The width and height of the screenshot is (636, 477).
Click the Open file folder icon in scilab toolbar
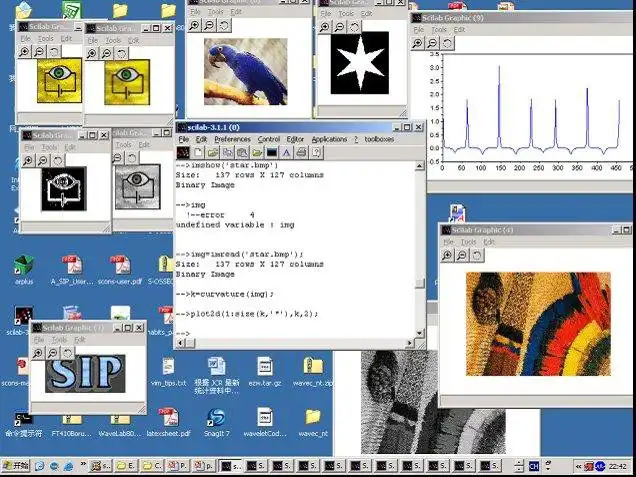(x=213, y=153)
